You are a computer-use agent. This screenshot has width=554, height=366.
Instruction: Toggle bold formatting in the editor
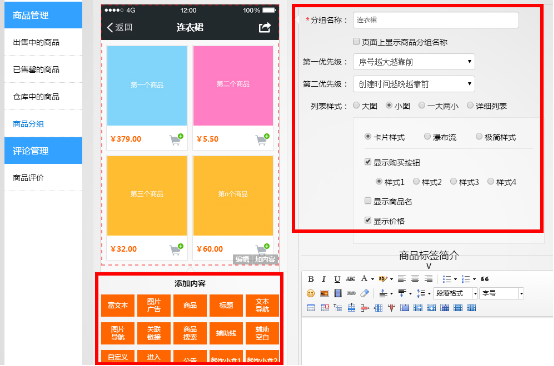pos(311,279)
